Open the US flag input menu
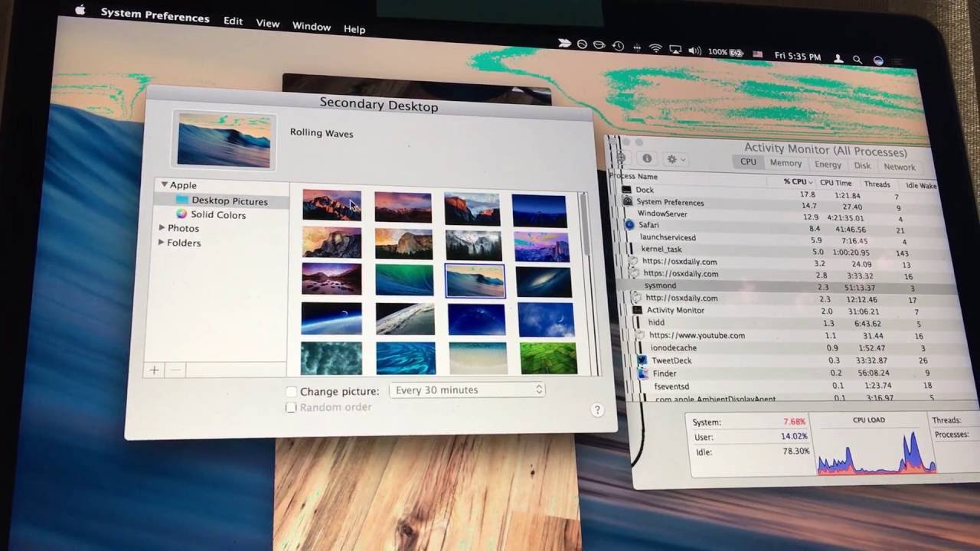 758,54
